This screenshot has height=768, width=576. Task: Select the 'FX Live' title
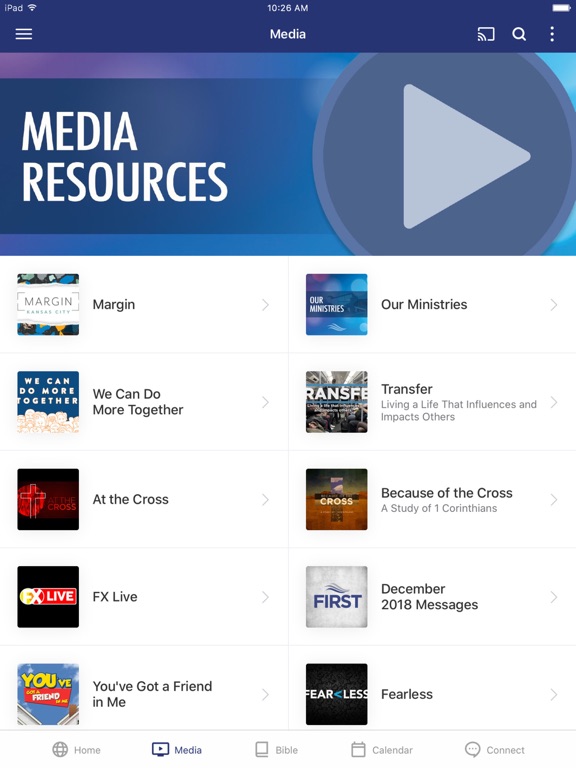point(115,597)
